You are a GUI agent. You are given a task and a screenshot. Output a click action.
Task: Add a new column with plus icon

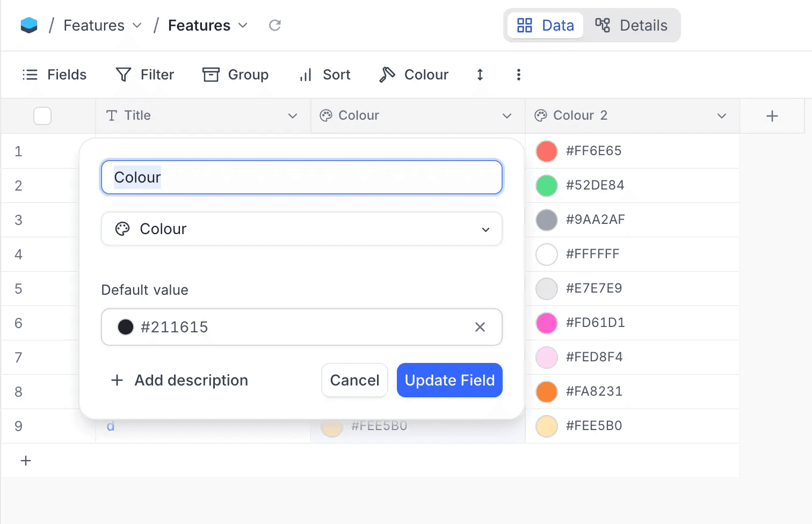[772, 116]
